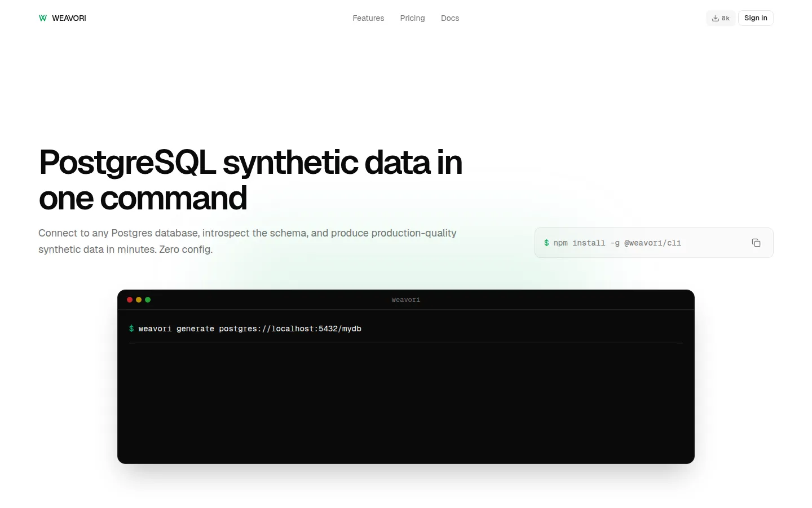Click the terminal dollar prompt symbol
Image resolution: width=812 pixels, height=508 pixels.
[x=131, y=329]
